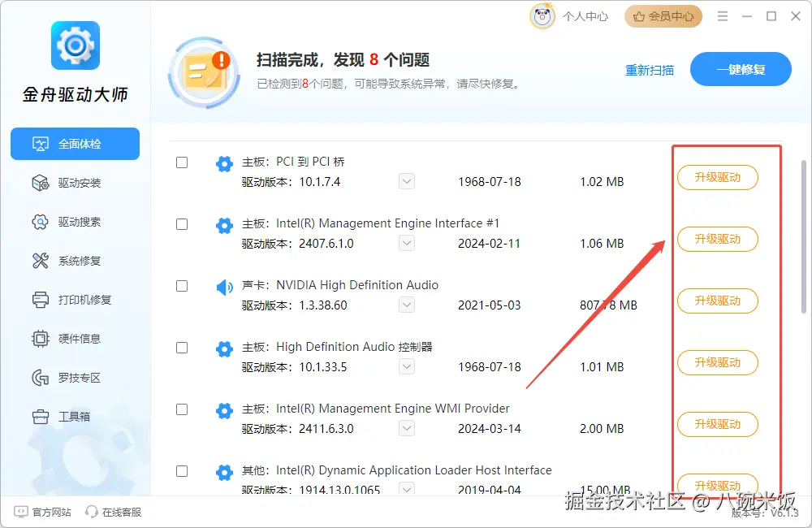This screenshot has height=528, width=812.
Task: Click the 在线客服 headset icon
Action: [92, 512]
